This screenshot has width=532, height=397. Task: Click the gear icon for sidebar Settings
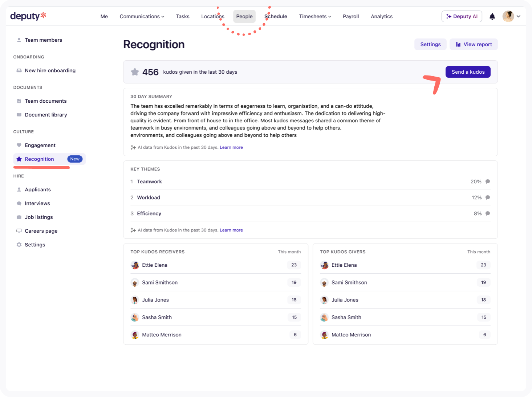(x=19, y=245)
